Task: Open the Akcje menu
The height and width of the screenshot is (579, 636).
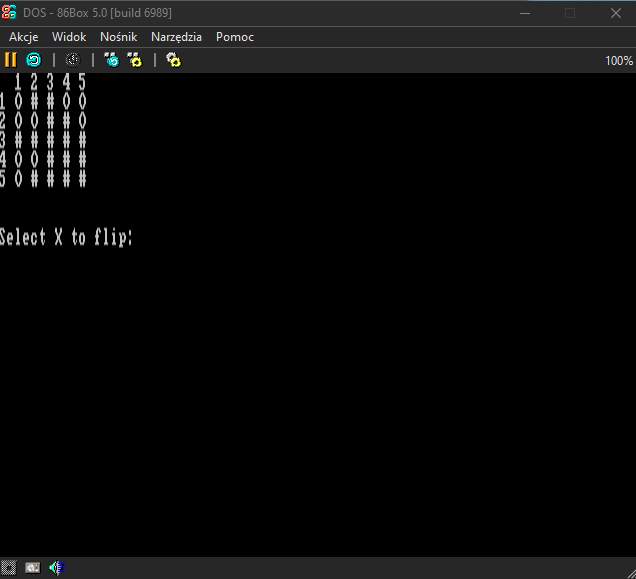Action: click(x=24, y=37)
